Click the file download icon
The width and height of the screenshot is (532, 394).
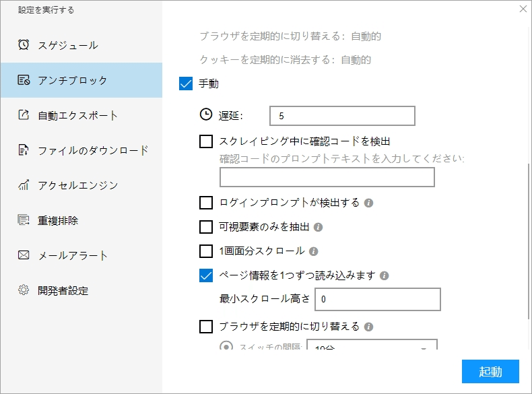pyautogui.click(x=24, y=150)
